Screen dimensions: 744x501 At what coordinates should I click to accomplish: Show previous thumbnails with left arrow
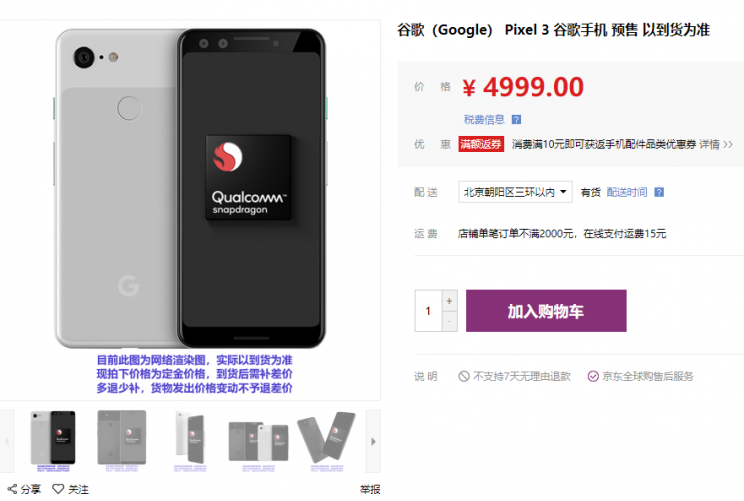click(x=7, y=441)
